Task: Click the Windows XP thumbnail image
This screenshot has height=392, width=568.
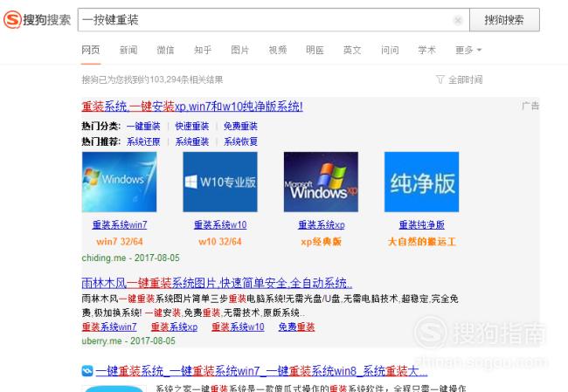Action: pos(321,182)
